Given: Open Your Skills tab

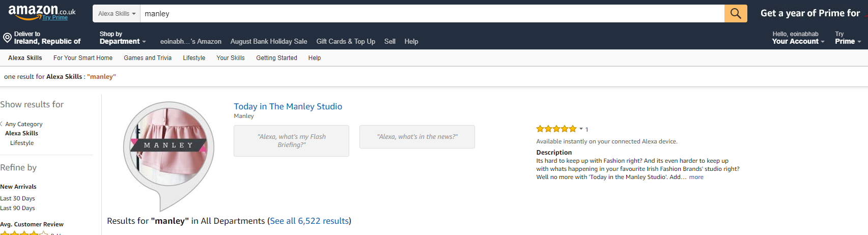Looking at the screenshot, I should [231, 58].
